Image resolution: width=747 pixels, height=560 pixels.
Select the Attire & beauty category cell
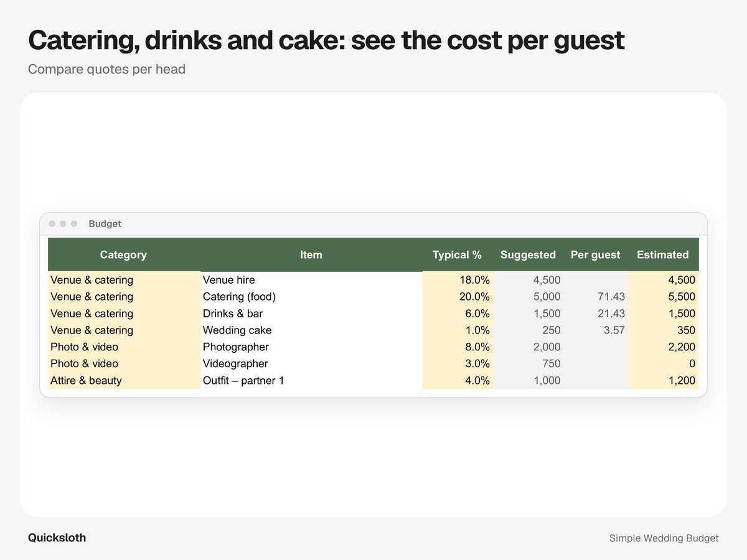pyautogui.click(x=124, y=381)
